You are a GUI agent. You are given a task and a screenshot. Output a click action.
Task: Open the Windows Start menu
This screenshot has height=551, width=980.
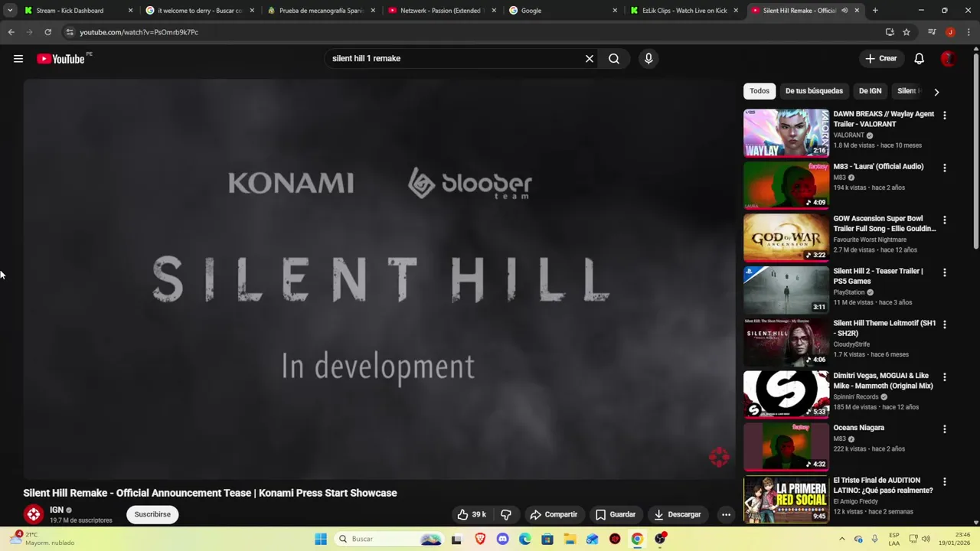(x=321, y=539)
